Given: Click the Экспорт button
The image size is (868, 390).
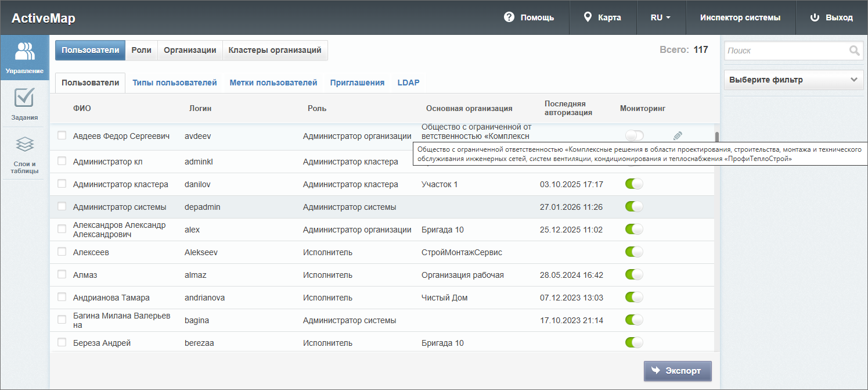Looking at the screenshot, I should pyautogui.click(x=677, y=371).
